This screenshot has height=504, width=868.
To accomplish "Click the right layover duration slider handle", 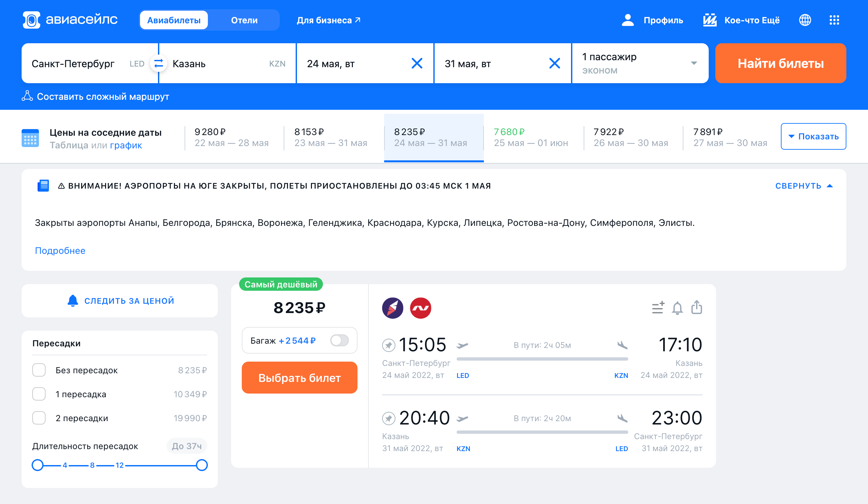I will pyautogui.click(x=202, y=465).
